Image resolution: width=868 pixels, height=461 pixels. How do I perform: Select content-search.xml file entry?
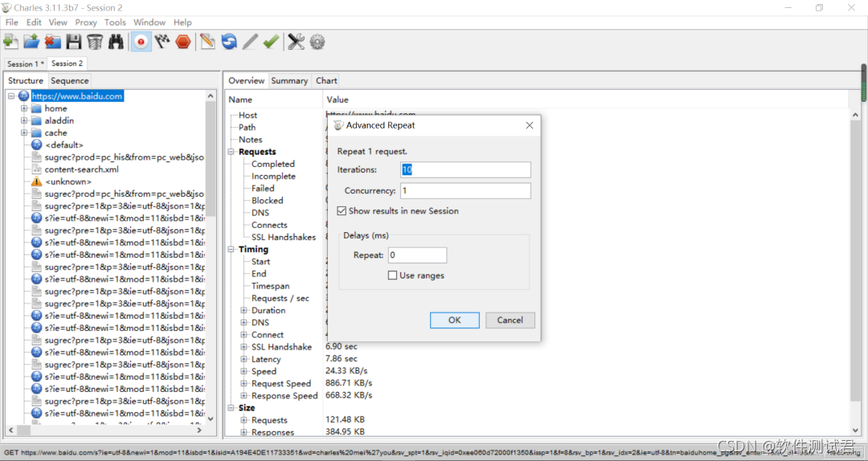(x=81, y=169)
